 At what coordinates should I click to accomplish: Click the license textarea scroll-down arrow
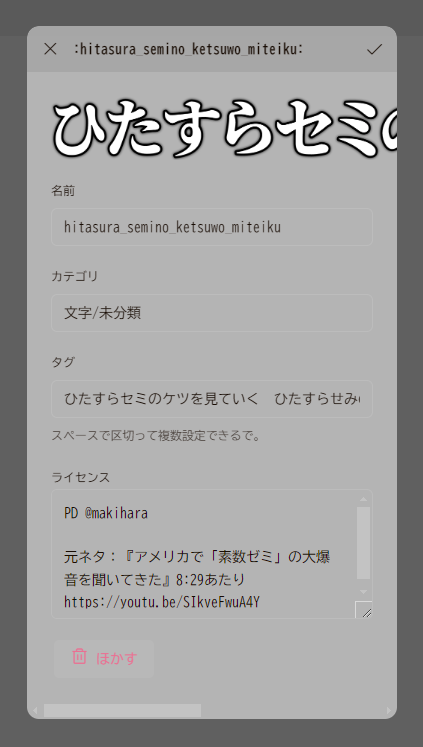(363, 592)
